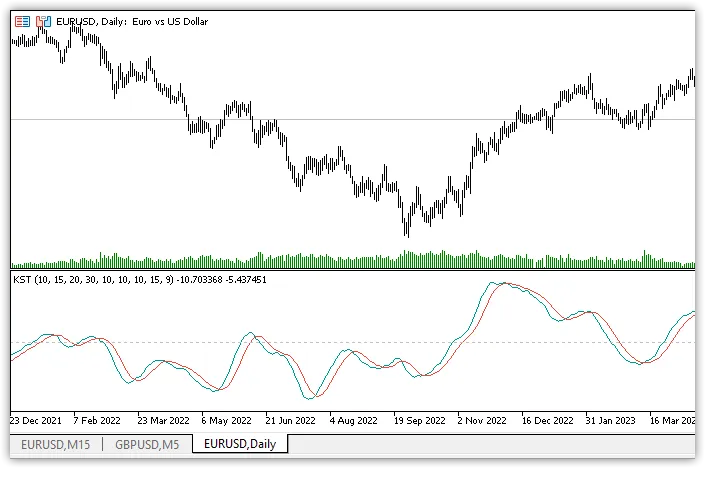Switch to the EURUSD,M15 chart tab
This screenshot has width=705, height=499.
[x=55, y=444]
